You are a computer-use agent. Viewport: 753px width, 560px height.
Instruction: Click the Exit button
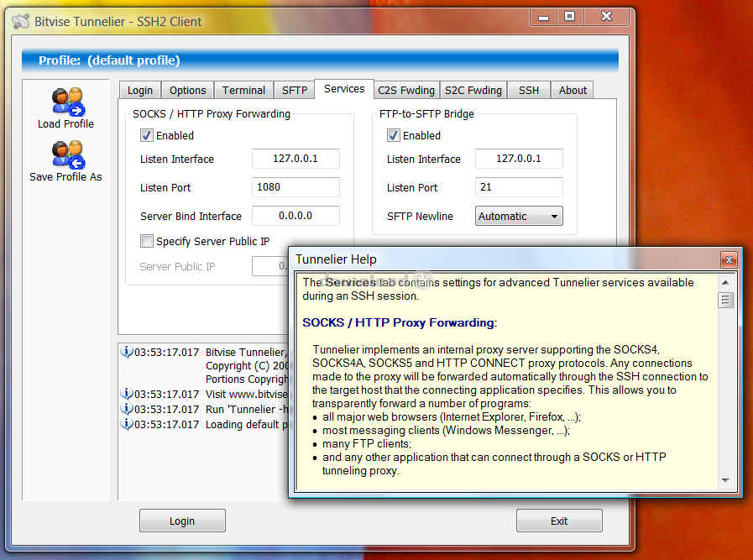(559, 521)
